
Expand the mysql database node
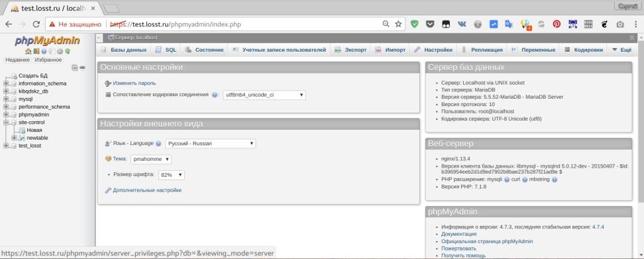coord(6,99)
